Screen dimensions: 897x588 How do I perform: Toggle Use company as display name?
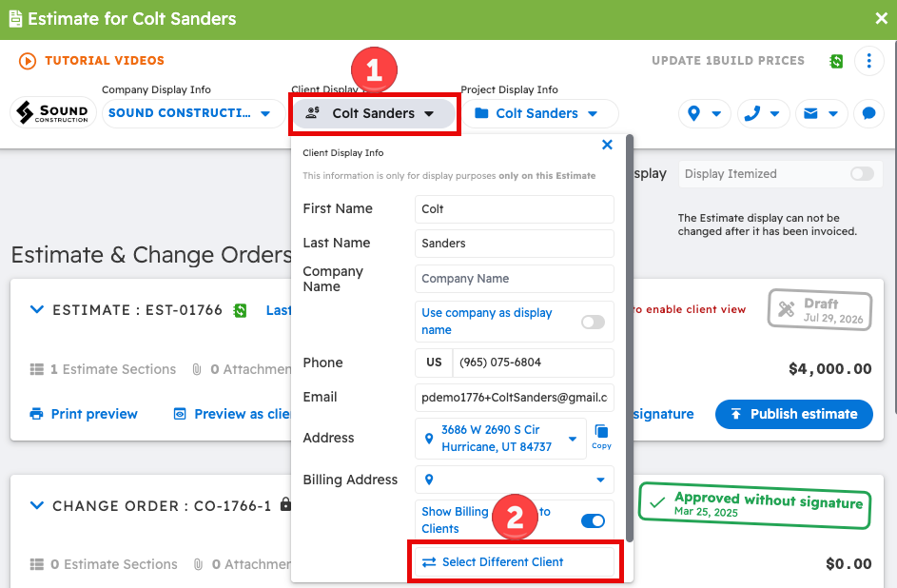pos(593,322)
